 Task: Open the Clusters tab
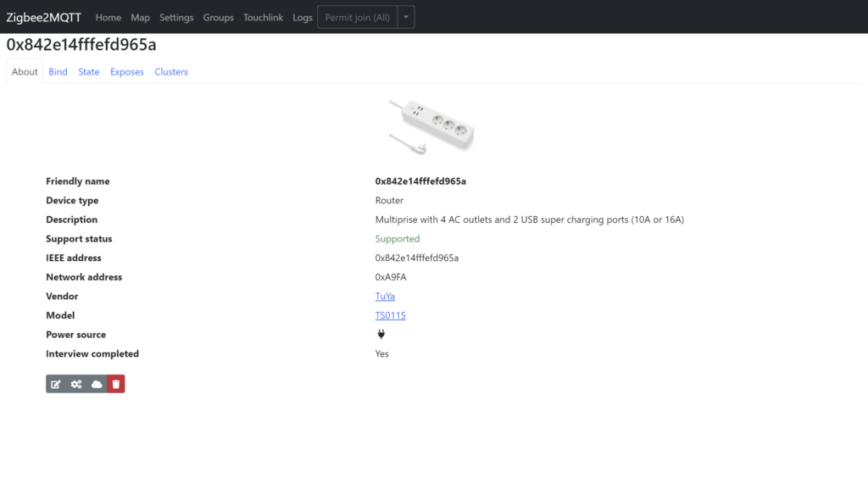pos(170,72)
